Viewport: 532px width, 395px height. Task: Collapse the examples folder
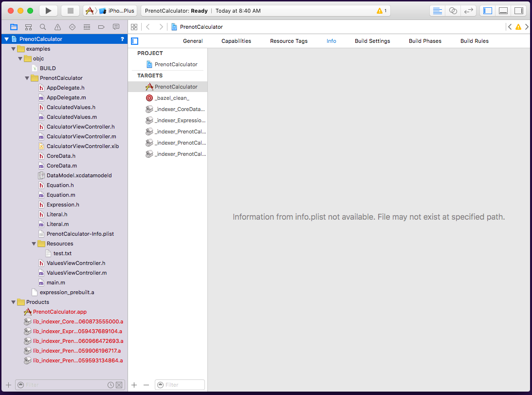[x=14, y=49]
